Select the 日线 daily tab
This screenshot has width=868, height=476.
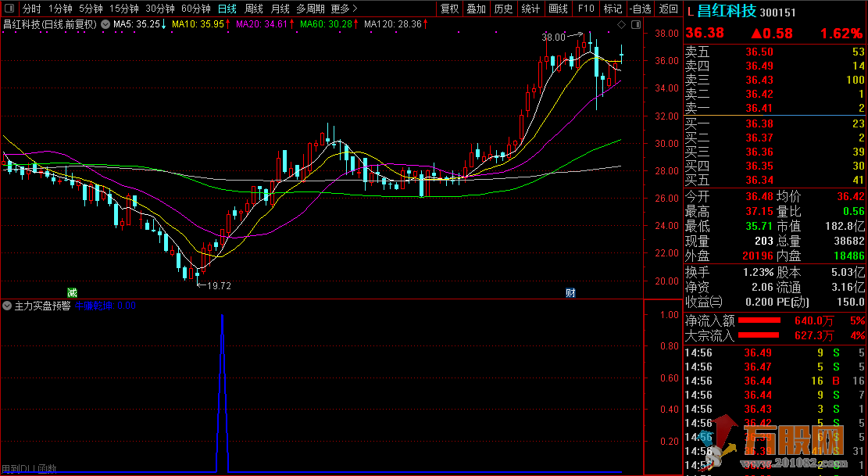[x=227, y=9]
